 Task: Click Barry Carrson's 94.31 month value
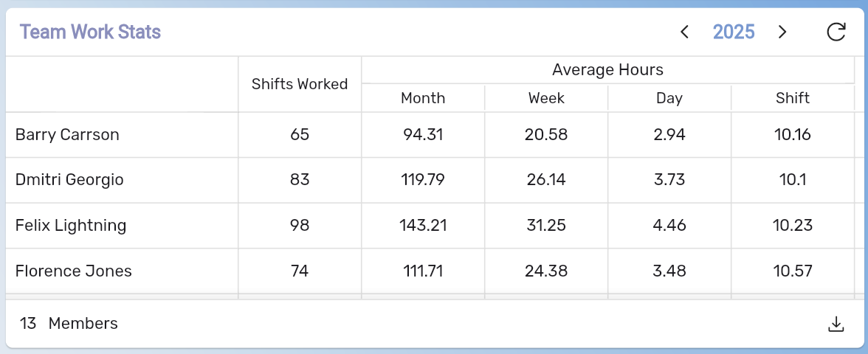click(x=423, y=135)
